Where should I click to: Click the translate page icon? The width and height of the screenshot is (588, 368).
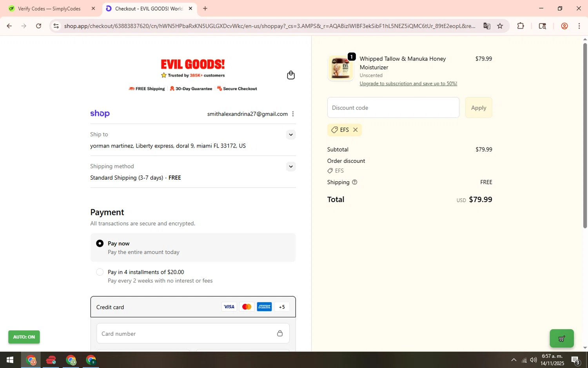pos(486,26)
